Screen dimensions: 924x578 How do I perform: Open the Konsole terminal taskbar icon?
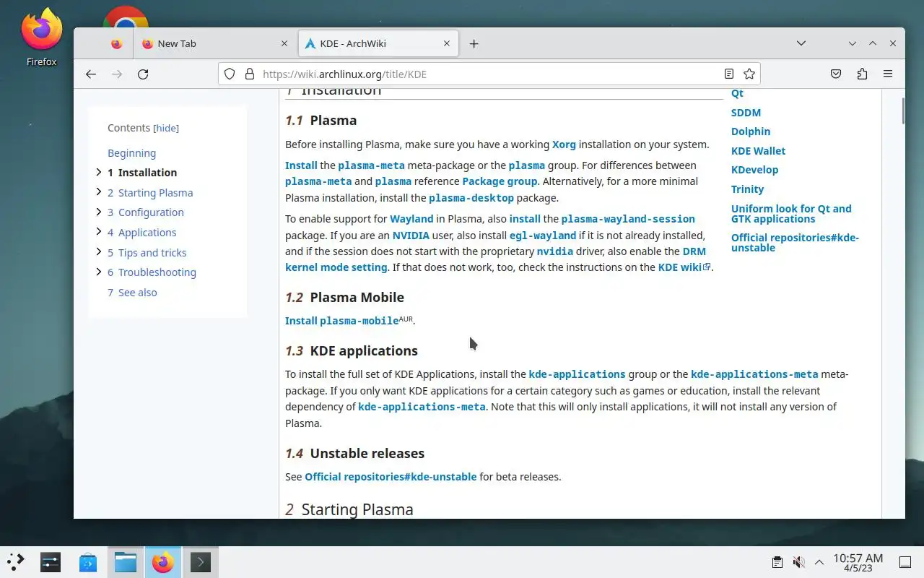pyautogui.click(x=201, y=561)
